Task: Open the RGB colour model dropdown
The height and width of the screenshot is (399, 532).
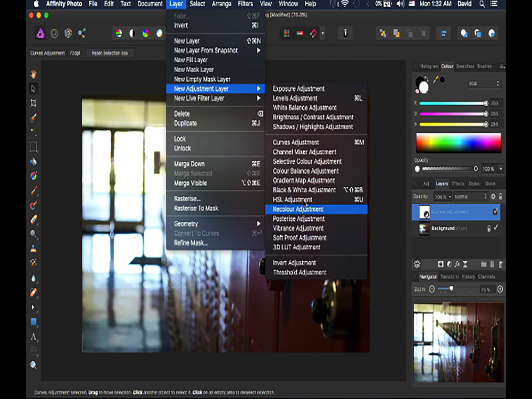Action: [484, 84]
